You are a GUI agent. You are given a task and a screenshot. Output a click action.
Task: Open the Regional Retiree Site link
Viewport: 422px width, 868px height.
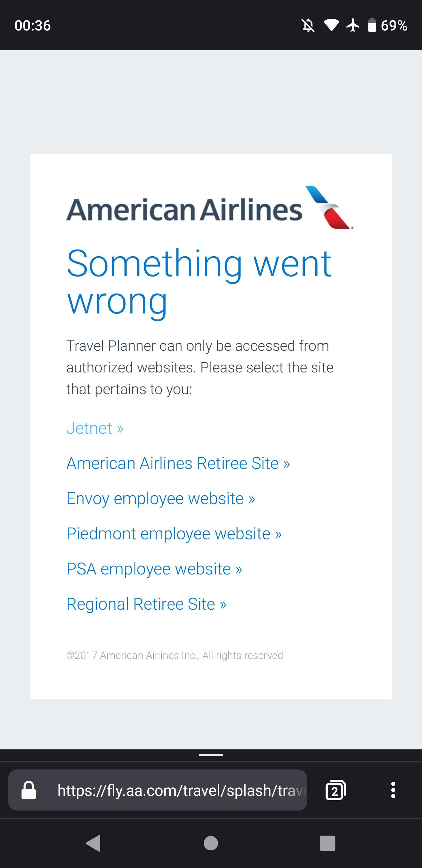[x=147, y=604]
